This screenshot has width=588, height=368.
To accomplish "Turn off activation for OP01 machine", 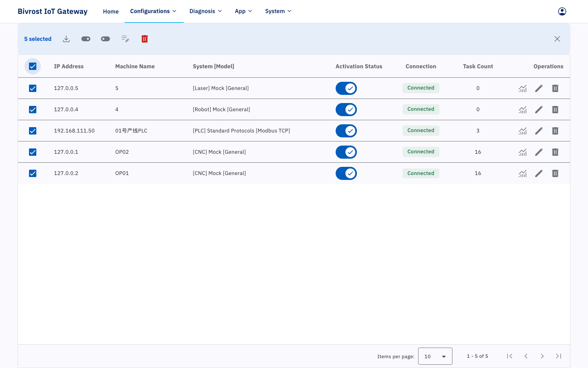I will tap(346, 173).
